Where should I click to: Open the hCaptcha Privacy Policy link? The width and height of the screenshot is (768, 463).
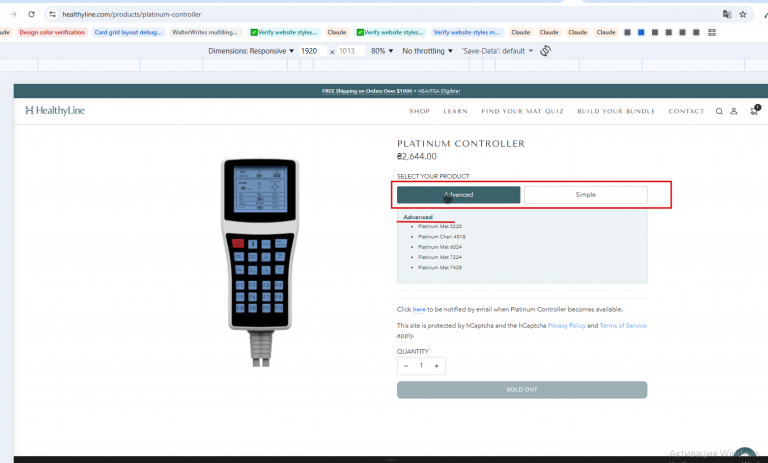567,325
